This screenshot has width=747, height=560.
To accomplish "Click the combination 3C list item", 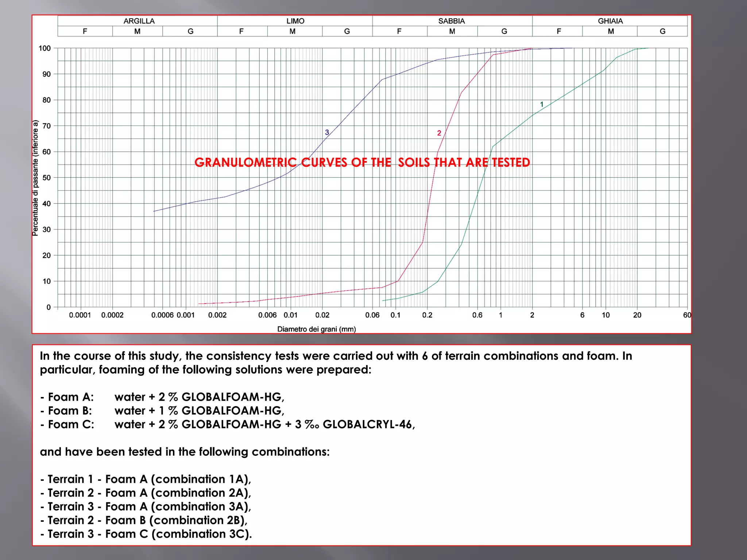I will point(146,534).
